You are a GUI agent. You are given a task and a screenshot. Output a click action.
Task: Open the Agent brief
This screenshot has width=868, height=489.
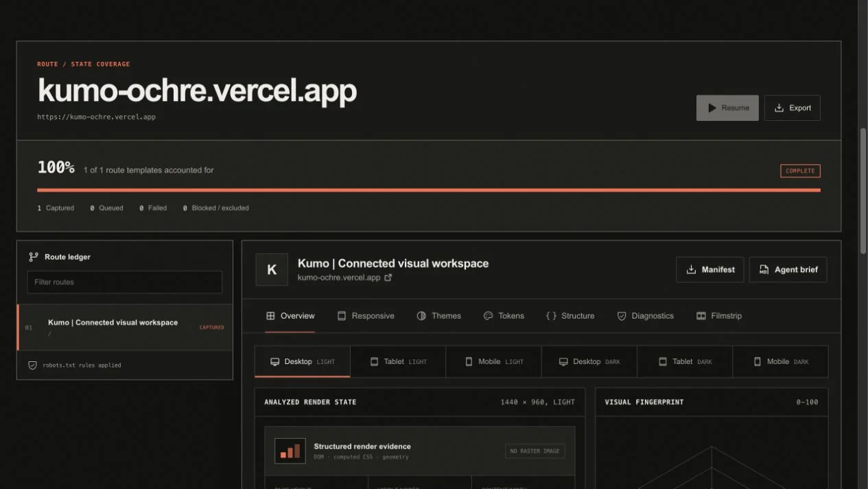pos(788,270)
